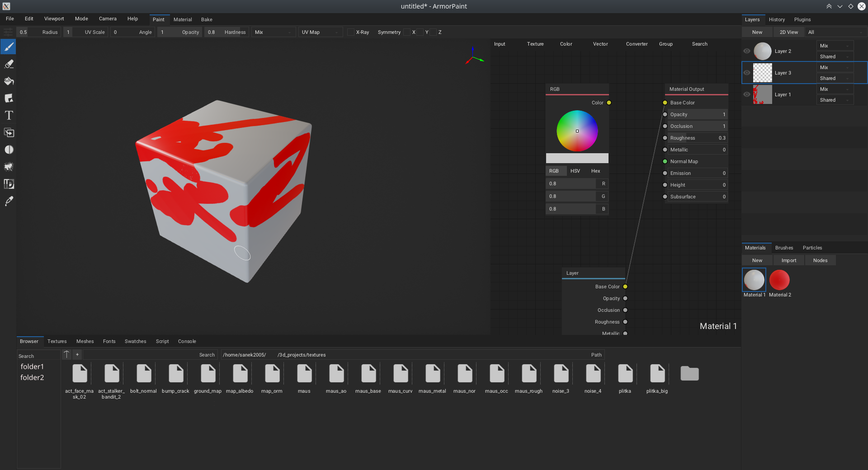The height and width of the screenshot is (470, 868).
Task: Select the Decal tool
Action: (9, 99)
